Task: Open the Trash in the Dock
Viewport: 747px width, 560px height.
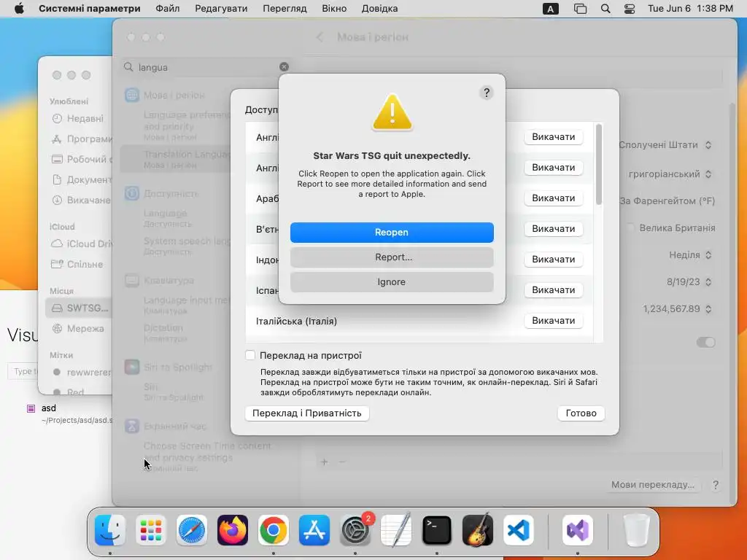Action: coord(636,530)
